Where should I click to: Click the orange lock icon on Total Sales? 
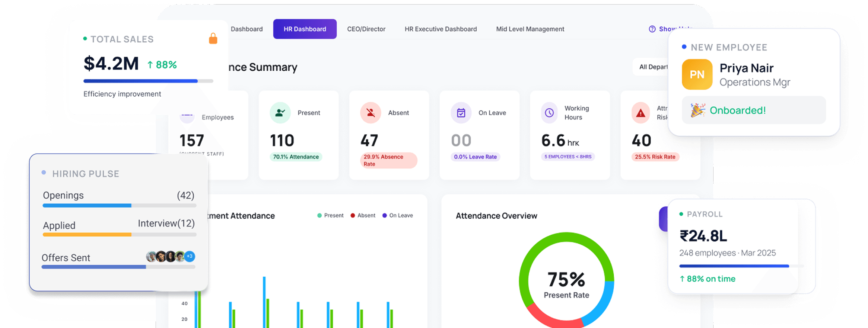point(213,39)
